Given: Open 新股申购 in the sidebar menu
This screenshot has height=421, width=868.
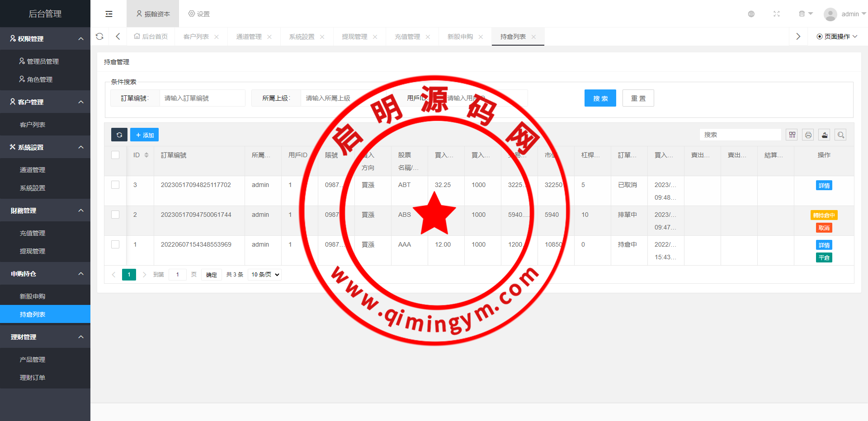Looking at the screenshot, I should [33, 296].
